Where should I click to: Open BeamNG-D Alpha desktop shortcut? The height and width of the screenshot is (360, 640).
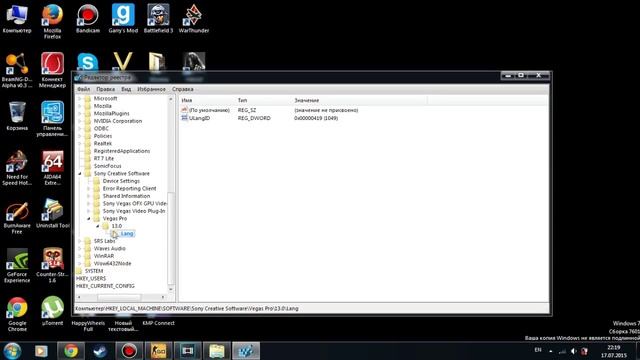coord(17,70)
